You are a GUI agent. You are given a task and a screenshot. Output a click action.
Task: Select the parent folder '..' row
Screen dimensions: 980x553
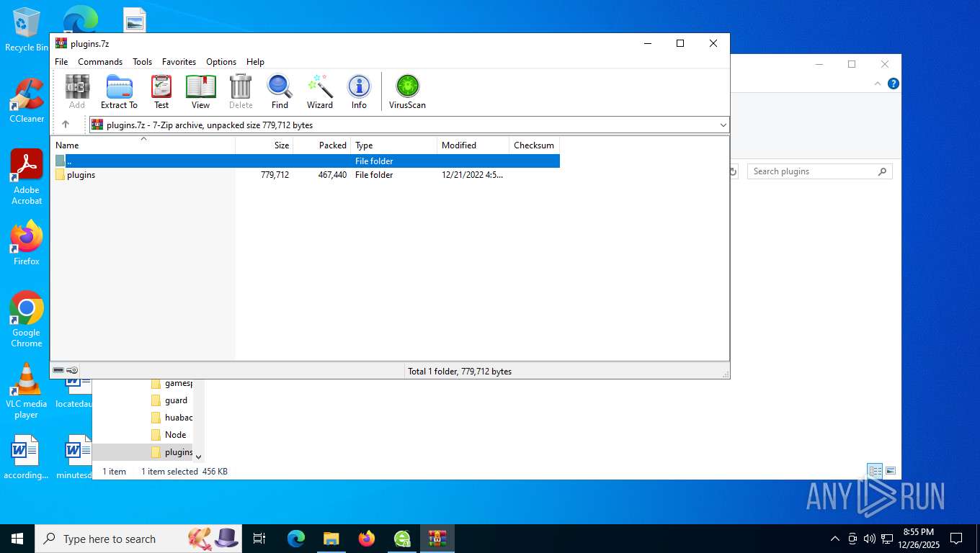[307, 161]
